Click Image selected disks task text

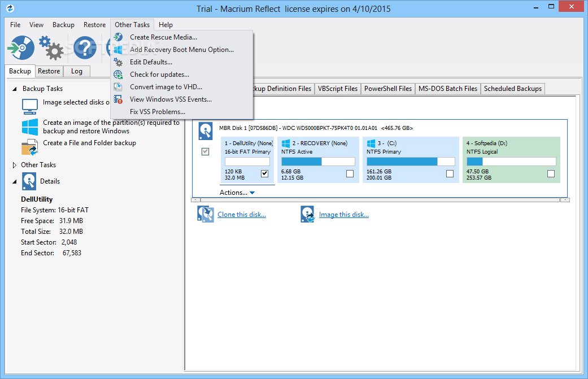pos(76,102)
